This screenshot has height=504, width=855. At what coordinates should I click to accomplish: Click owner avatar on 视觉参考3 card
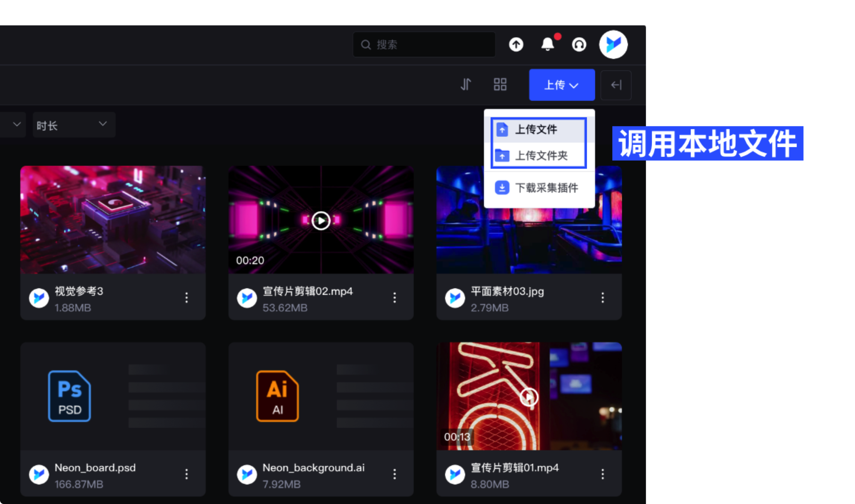pyautogui.click(x=39, y=298)
